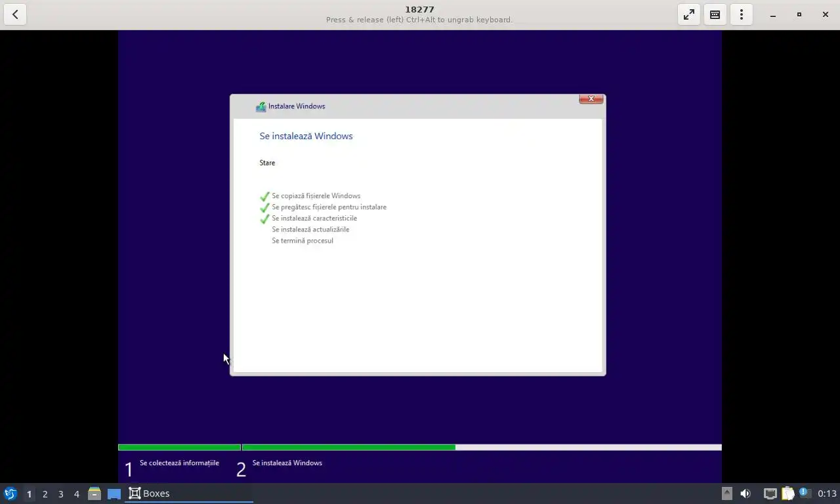
Task: Click the Windows Setup icon in dialog title
Action: pyautogui.click(x=261, y=106)
